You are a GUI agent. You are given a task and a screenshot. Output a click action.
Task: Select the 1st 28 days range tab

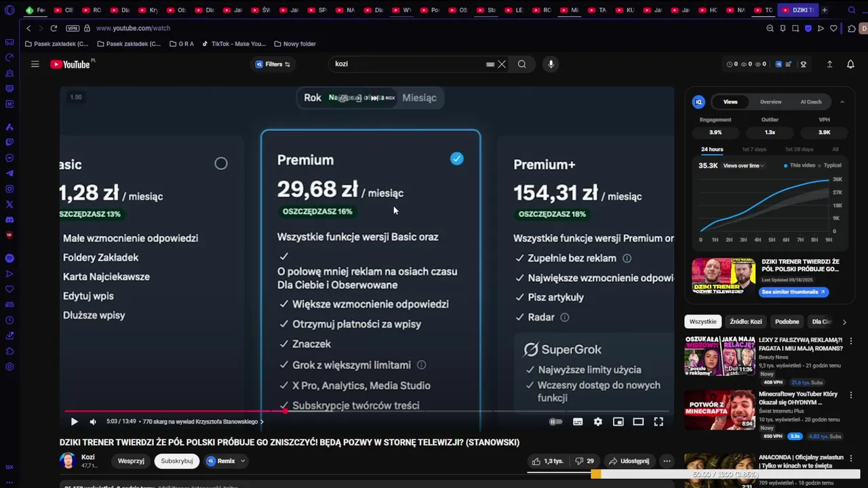[x=799, y=149]
